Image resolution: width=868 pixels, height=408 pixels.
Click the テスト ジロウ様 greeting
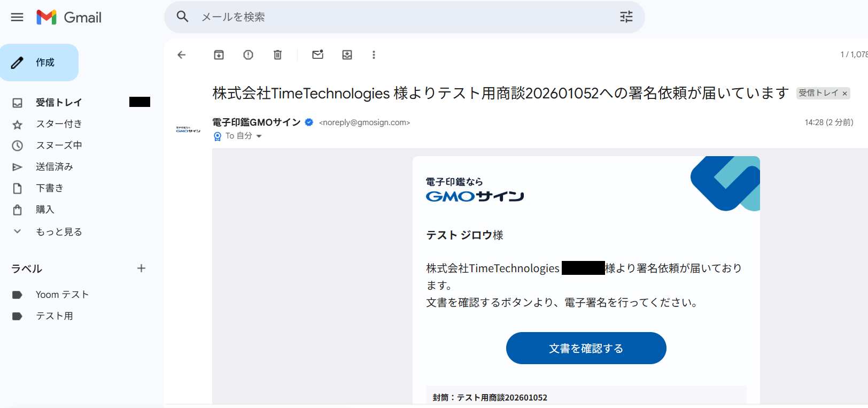(464, 235)
